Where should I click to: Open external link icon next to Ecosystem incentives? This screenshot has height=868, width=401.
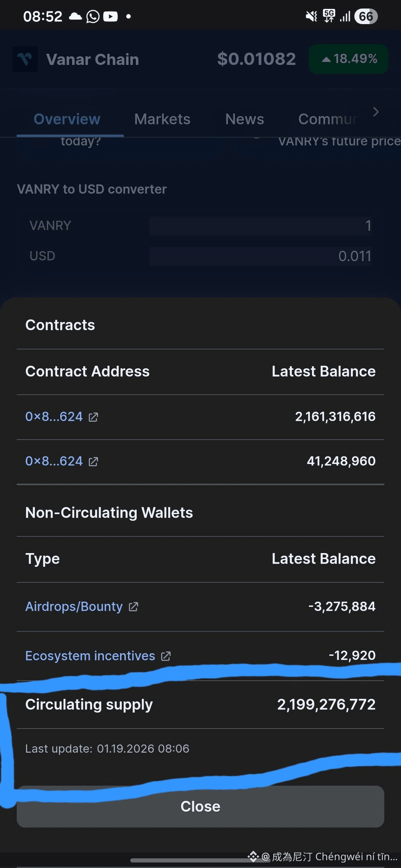click(x=166, y=656)
